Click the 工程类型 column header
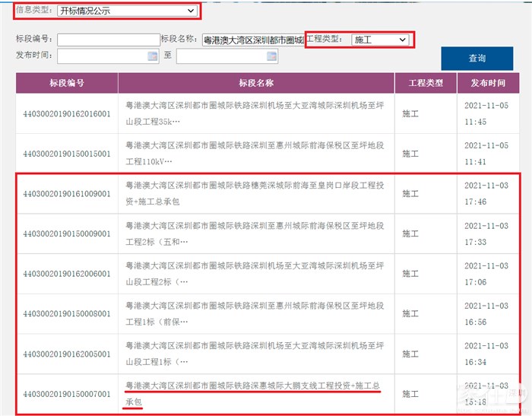Viewport: 532px width, 416px height. pos(426,83)
